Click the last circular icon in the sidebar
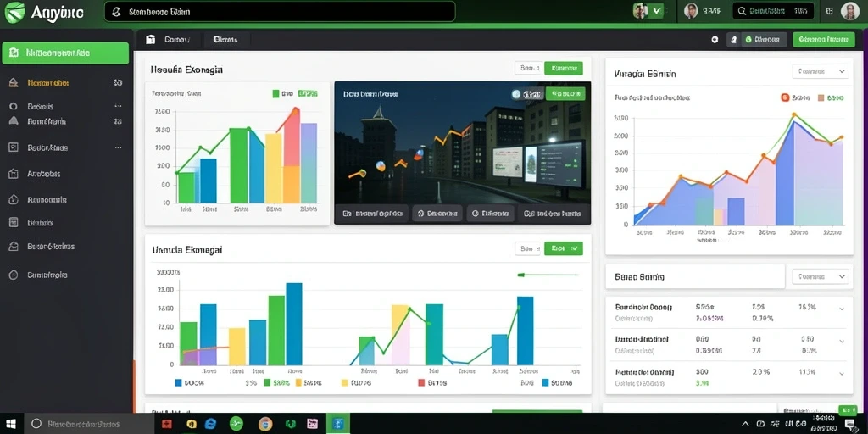Image resolution: width=868 pixels, height=434 pixels. click(14, 275)
